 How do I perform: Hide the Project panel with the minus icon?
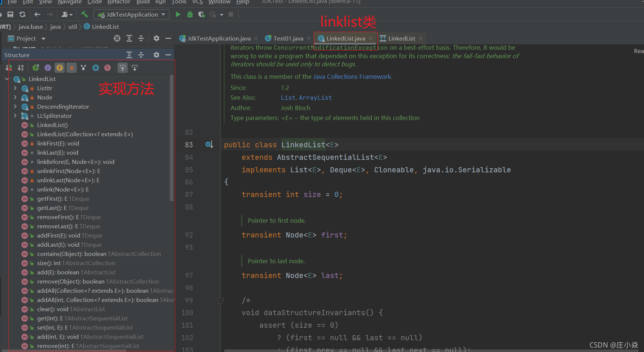(x=168, y=38)
